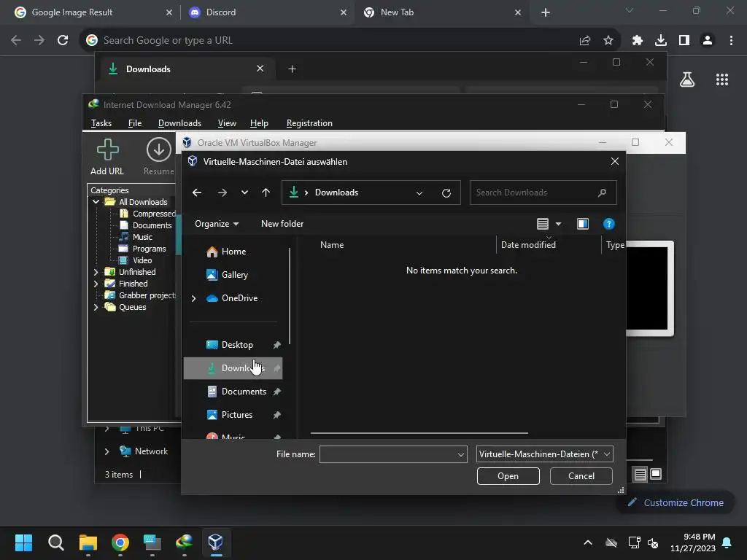Go forward in the file dialog

point(222,192)
